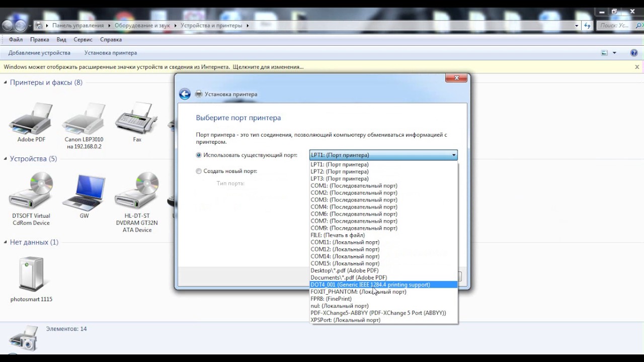Dismiss the yellow information bar

point(637,66)
